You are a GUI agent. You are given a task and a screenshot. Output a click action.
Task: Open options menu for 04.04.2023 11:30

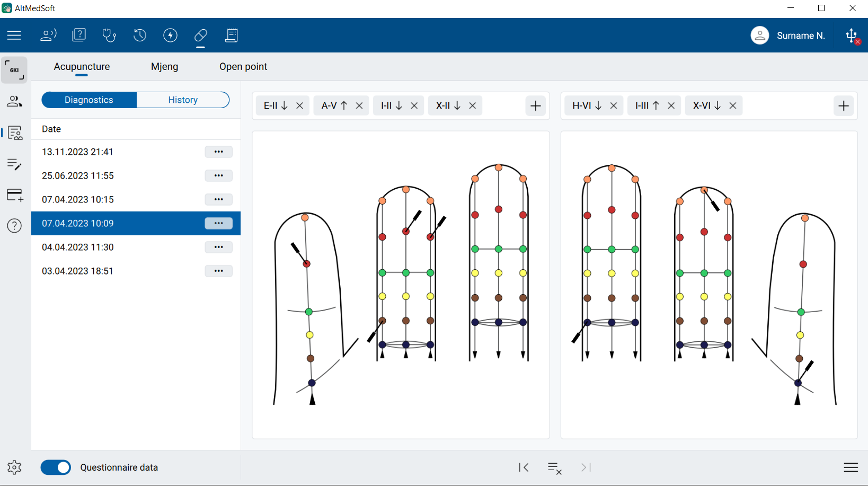[x=218, y=248]
